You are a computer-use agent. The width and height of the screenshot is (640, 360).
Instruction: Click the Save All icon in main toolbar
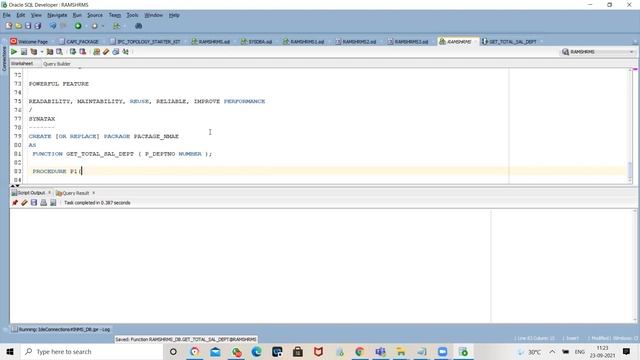pos(38,26)
